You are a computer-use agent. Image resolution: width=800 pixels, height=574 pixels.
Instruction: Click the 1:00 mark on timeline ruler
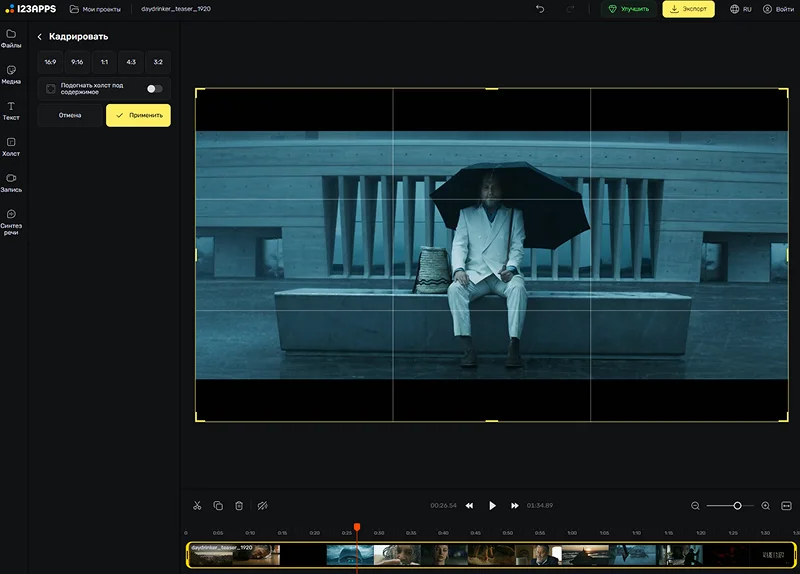tap(572, 533)
